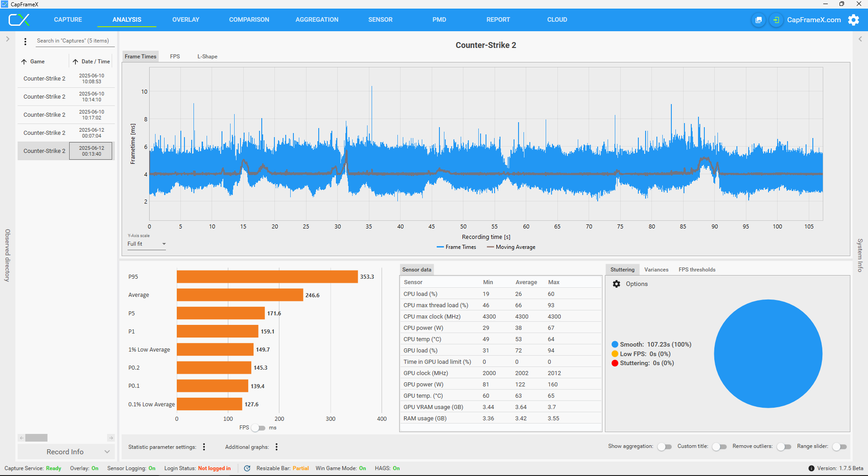Select the Sensor data tab
The width and height of the screenshot is (868, 476).
coord(417,270)
